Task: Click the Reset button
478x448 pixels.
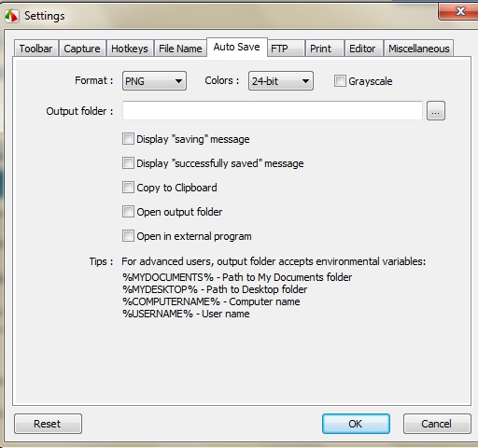Action: point(48,424)
